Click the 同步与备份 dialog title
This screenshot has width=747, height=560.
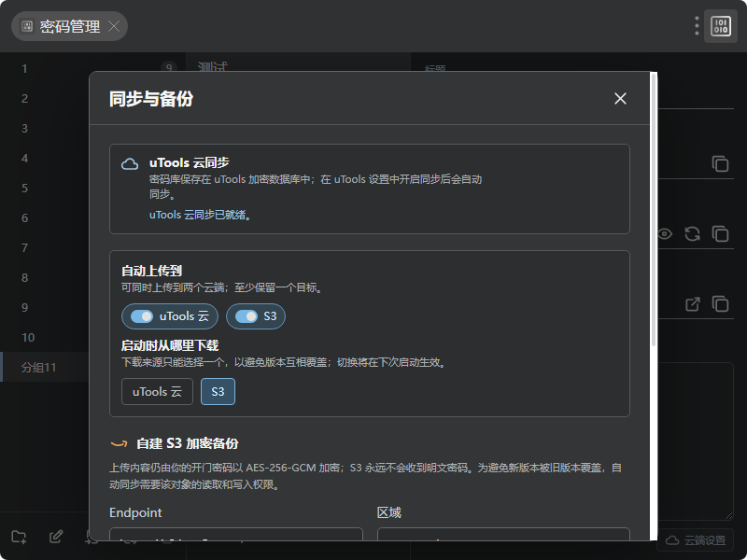(x=151, y=99)
